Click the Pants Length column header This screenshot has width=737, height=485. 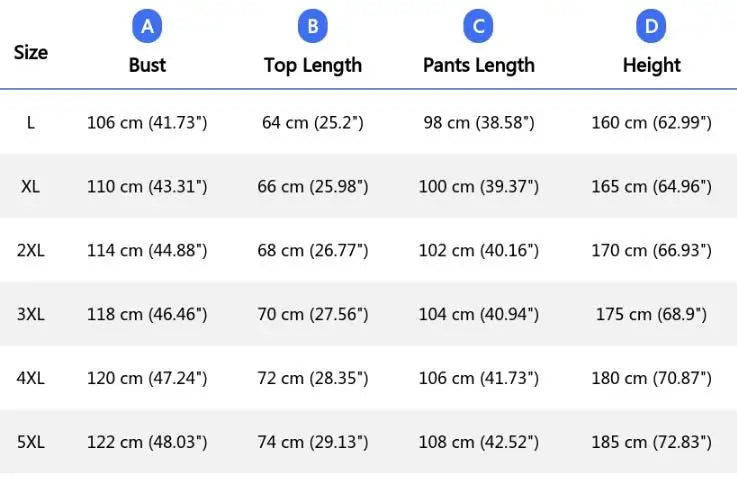pos(478,65)
